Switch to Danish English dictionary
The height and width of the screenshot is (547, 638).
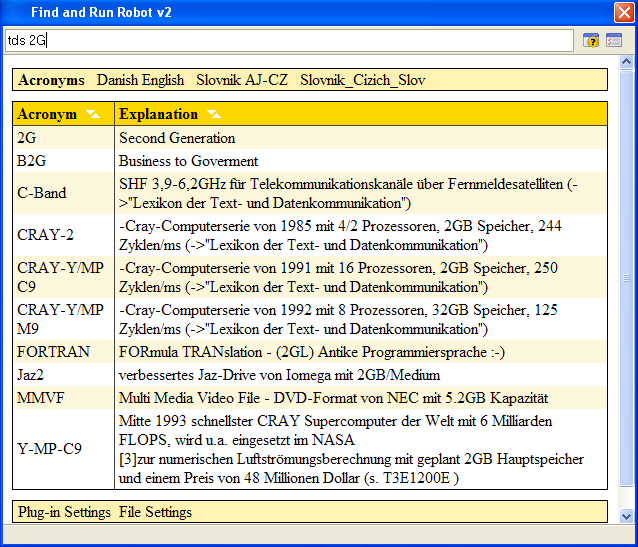[140, 80]
